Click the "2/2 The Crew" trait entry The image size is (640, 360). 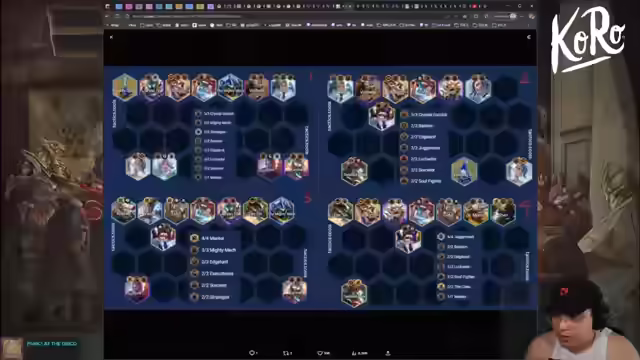point(454,287)
